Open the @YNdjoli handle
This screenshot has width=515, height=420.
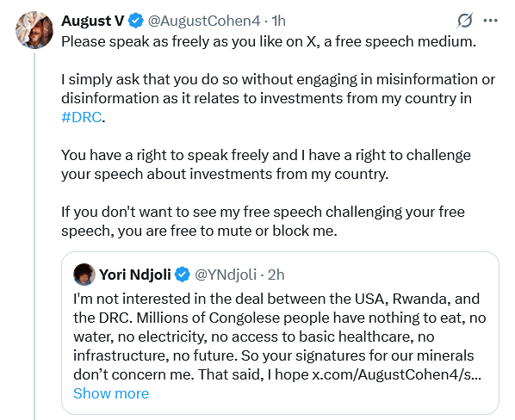(226, 275)
